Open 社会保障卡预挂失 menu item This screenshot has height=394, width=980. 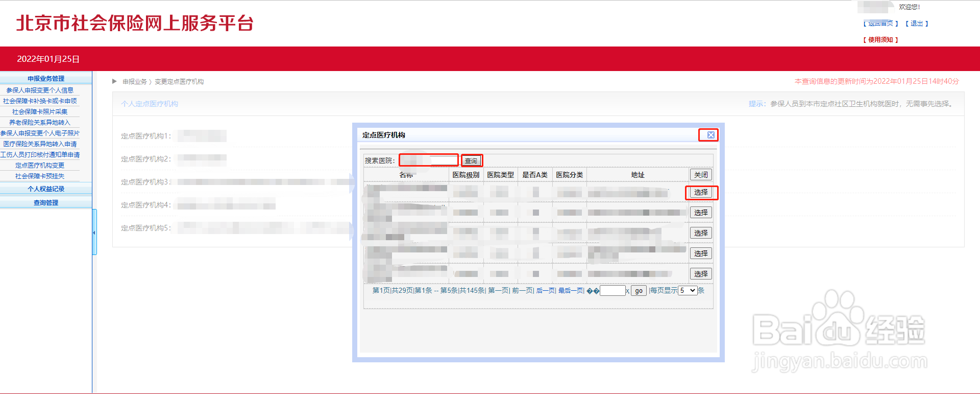coord(40,176)
